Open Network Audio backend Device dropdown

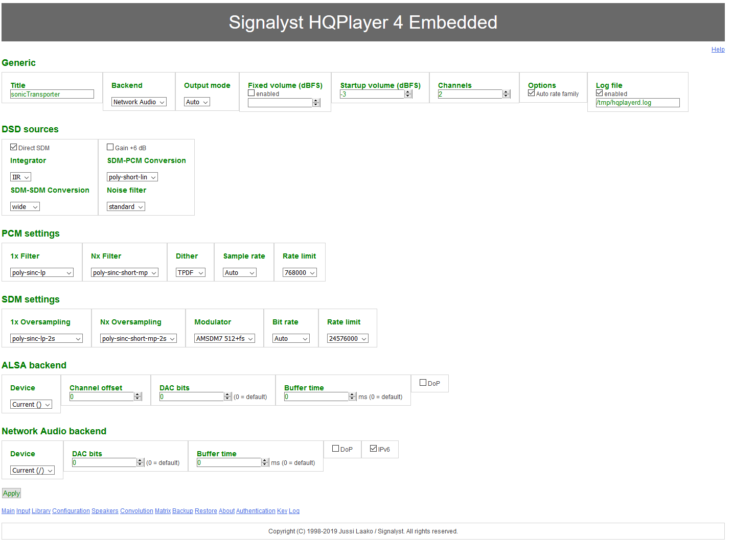click(x=32, y=471)
